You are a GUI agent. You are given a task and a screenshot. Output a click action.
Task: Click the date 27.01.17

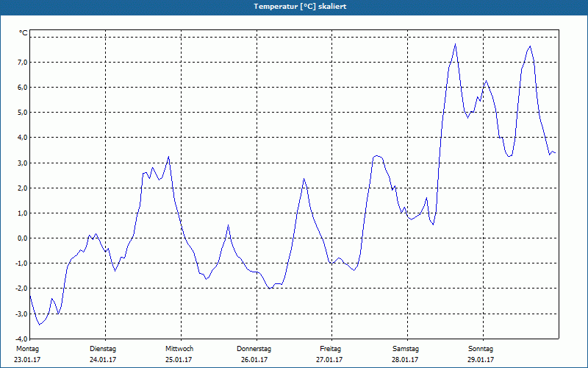point(329,360)
